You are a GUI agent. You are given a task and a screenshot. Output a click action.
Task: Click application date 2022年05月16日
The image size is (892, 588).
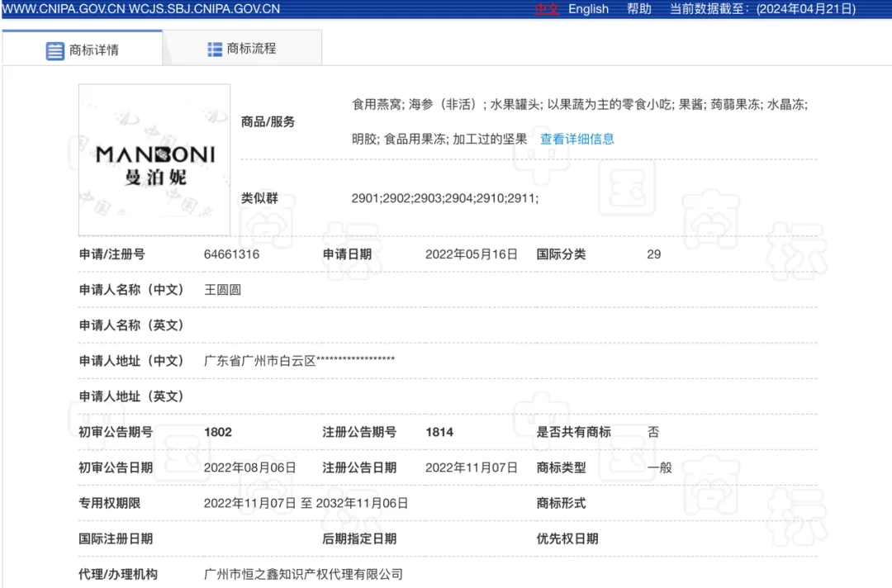tap(472, 254)
